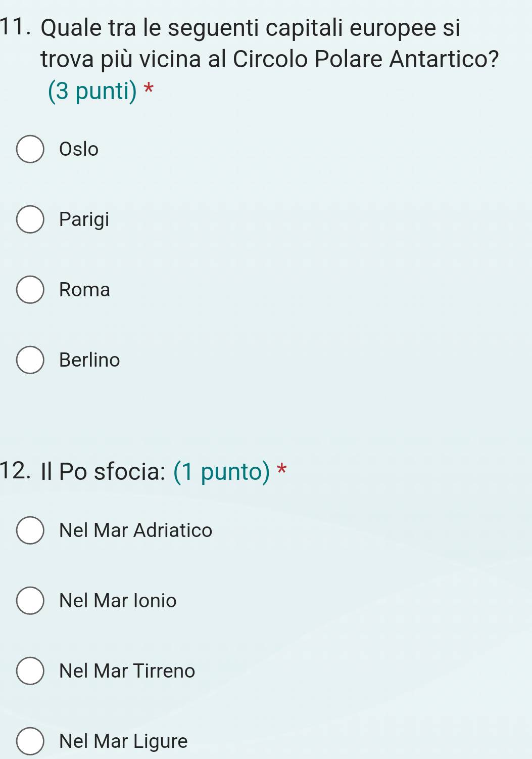The image size is (532, 759).
Task: Click the 'Nel Mar Ligure' label text
Action: [123, 741]
